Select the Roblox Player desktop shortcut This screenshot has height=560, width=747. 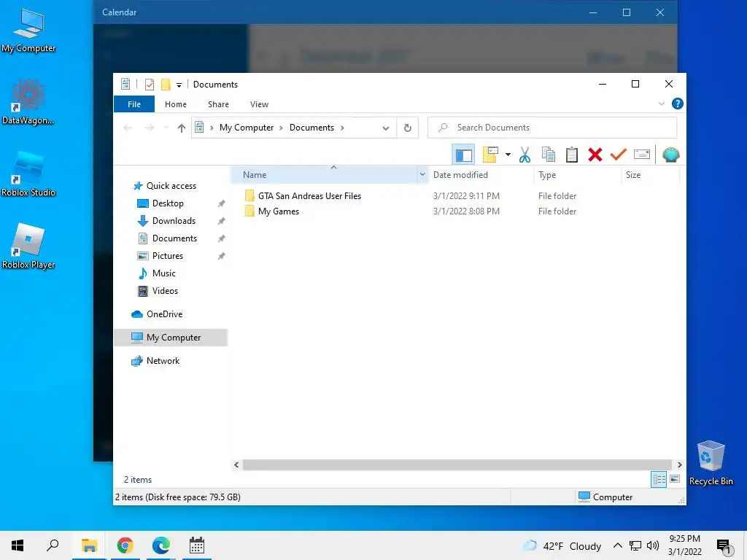28,246
